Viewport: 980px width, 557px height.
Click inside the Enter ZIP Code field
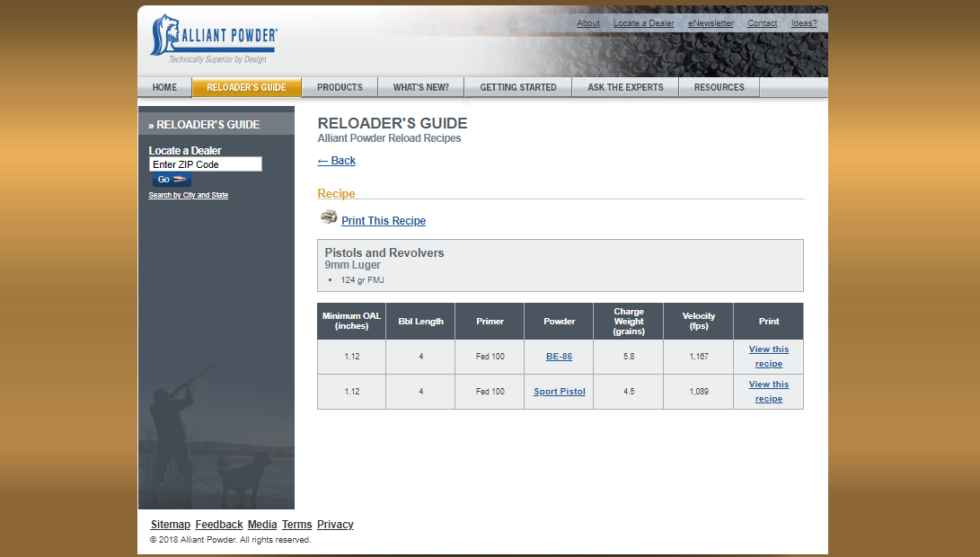(205, 164)
